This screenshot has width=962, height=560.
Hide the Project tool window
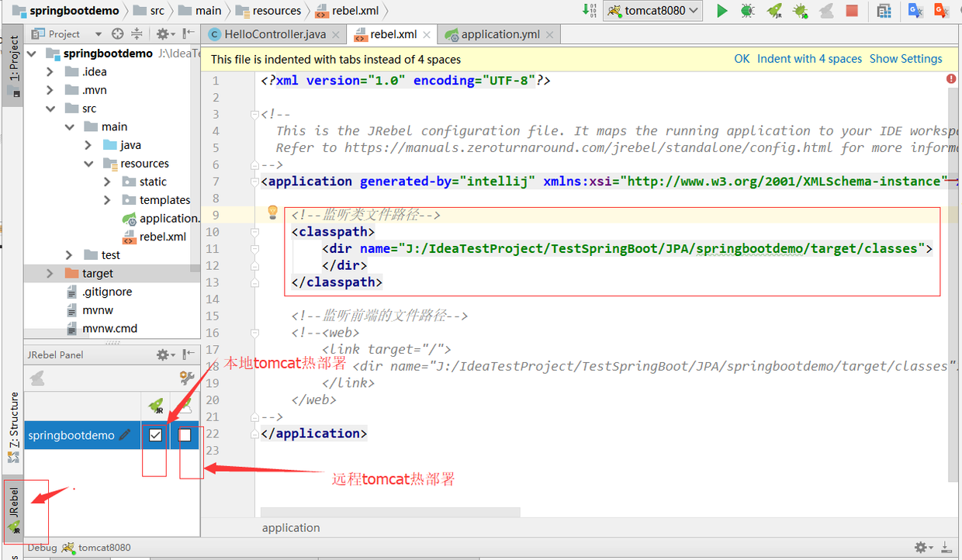188,33
